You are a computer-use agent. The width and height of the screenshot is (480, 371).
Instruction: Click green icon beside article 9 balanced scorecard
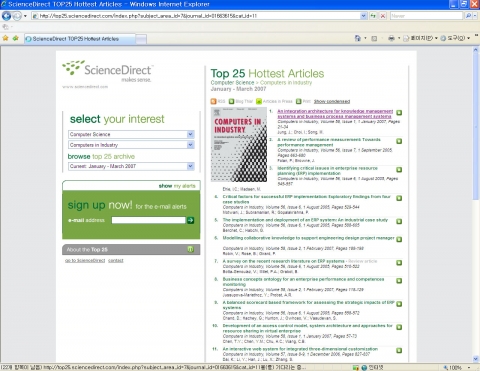(x=399, y=304)
